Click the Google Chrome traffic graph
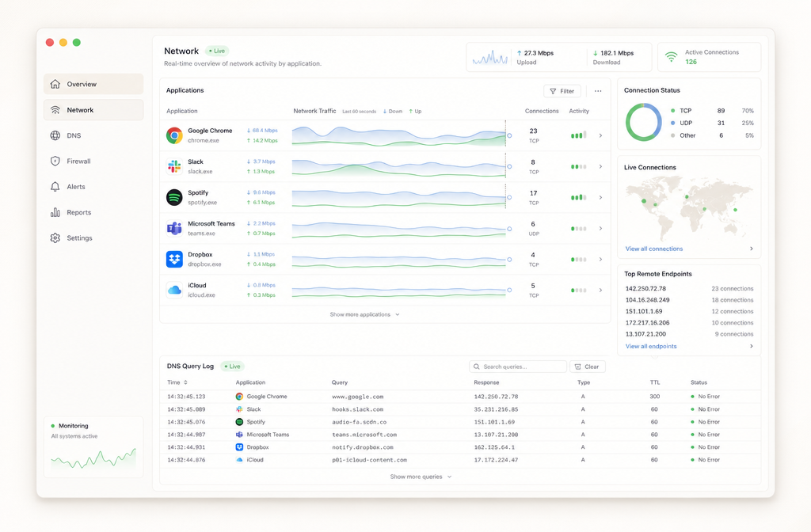This screenshot has width=811, height=532. (399, 135)
